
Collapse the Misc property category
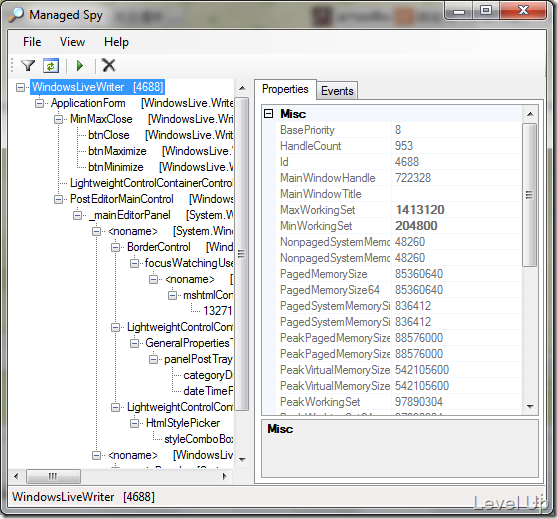click(269, 114)
